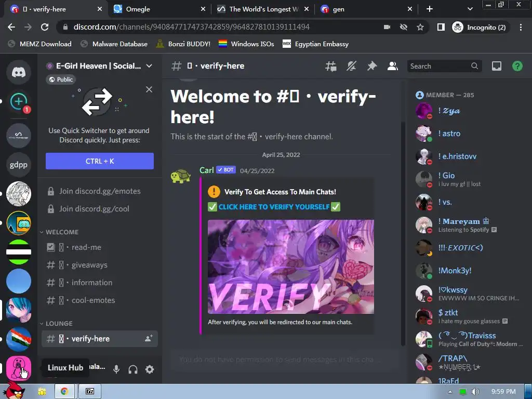This screenshot has width=532, height=399.
Task: Click the Chrome taskbar button
Action: [64, 392]
